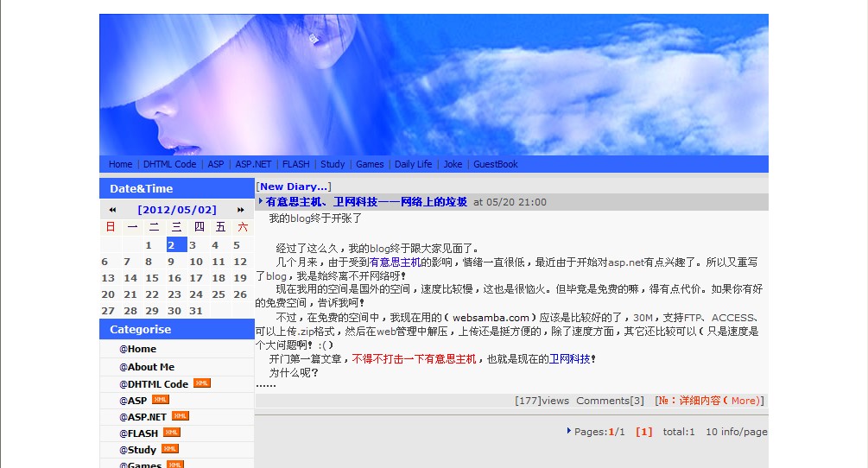The height and width of the screenshot is (468, 868).
Task: Open @About Me category
Action: [147, 367]
